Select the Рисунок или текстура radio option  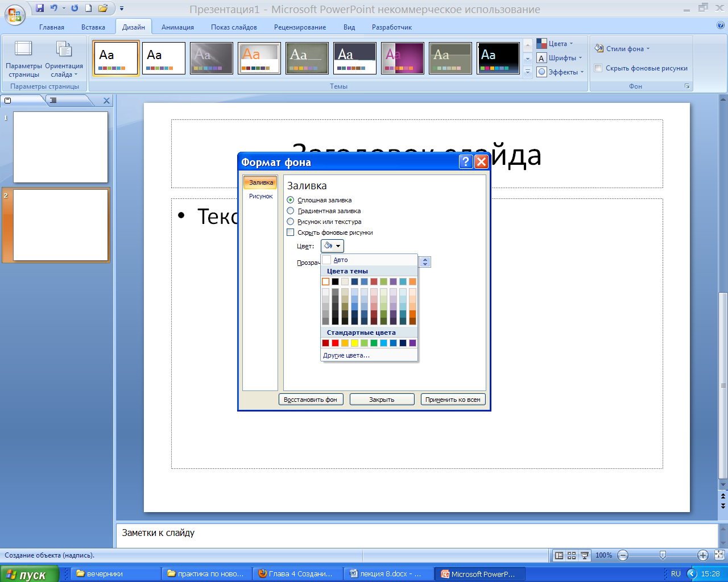pyautogui.click(x=324, y=222)
